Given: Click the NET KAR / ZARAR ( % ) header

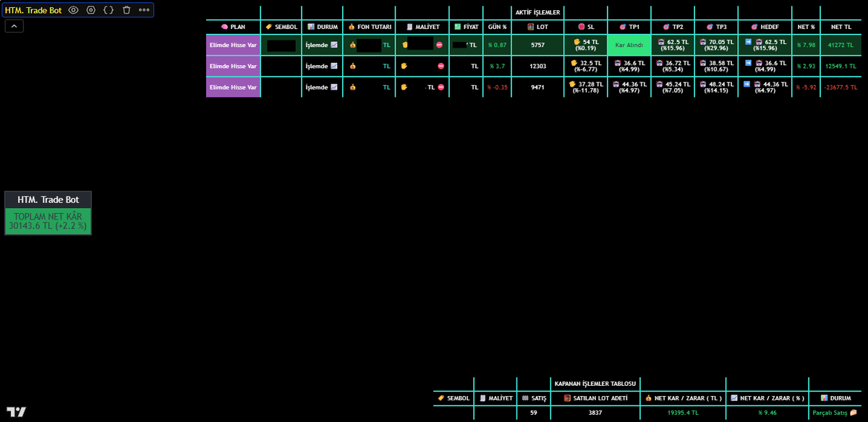Looking at the screenshot, I should pyautogui.click(x=767, y=398).
